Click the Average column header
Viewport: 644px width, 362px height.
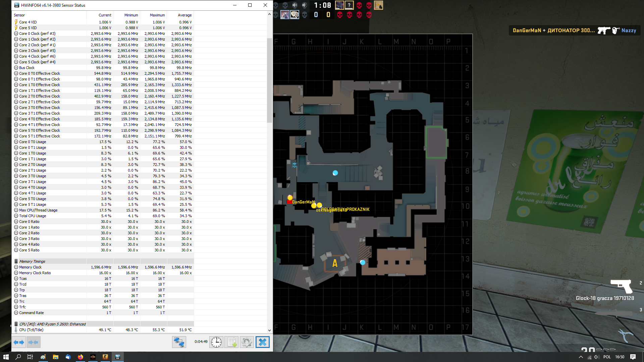coord(184,15)
